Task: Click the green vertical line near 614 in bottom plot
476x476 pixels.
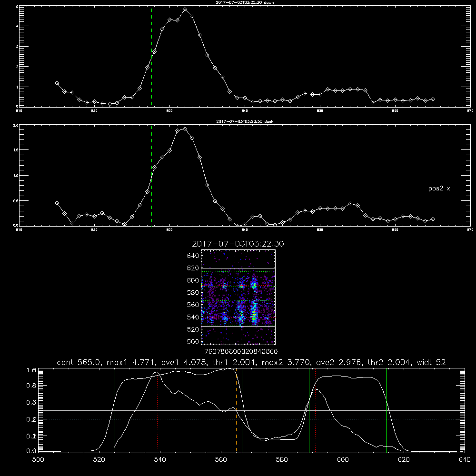Action: click(386, 410)
